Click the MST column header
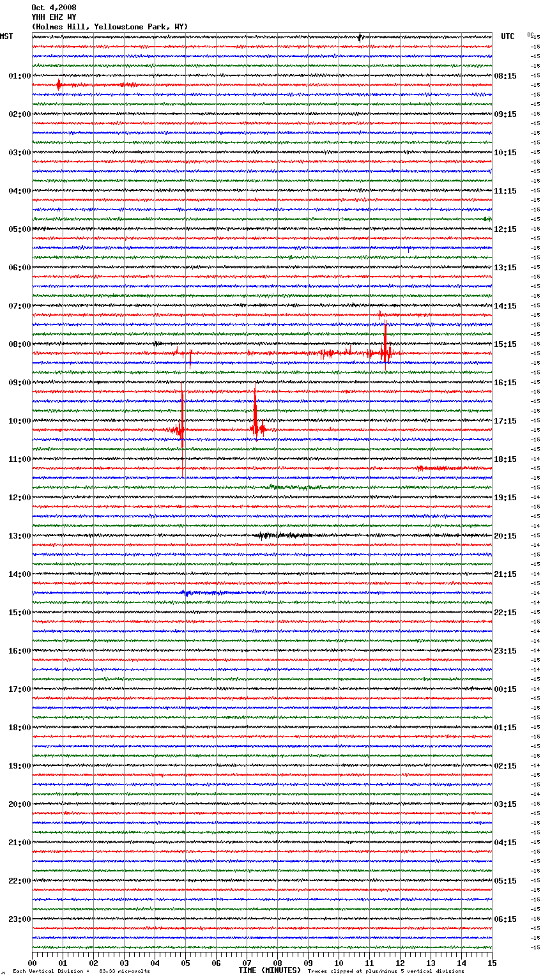The image size is (543, 980). 6,36
